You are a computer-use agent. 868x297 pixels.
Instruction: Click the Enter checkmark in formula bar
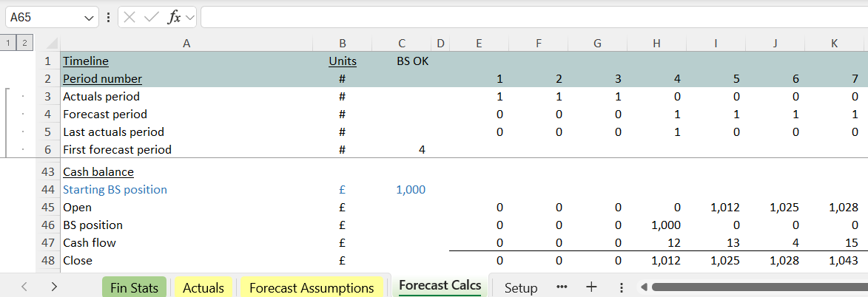click(x=152, y=17)
